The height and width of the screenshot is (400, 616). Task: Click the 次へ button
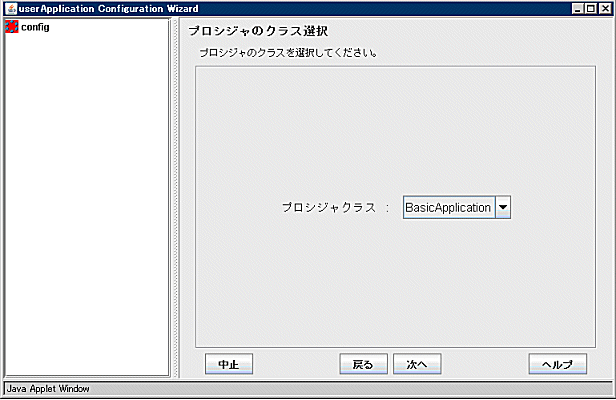[417, 364]
